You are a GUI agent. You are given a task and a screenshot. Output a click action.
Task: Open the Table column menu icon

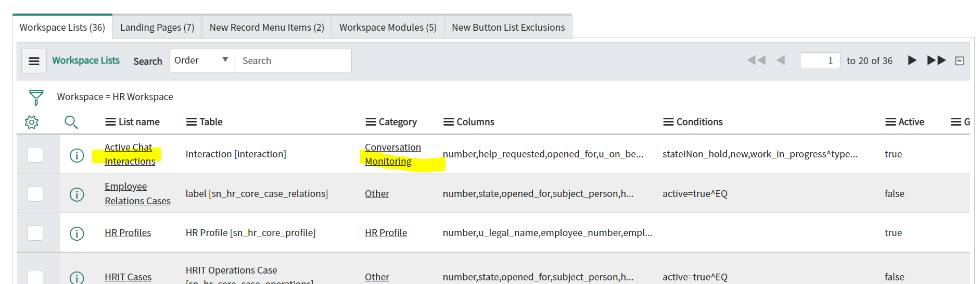coord(192,122)
